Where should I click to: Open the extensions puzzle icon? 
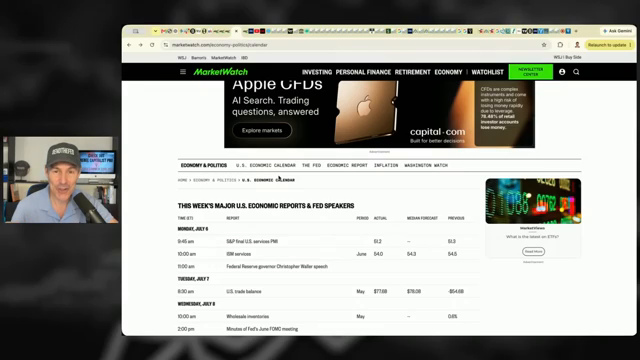point(560,45)
